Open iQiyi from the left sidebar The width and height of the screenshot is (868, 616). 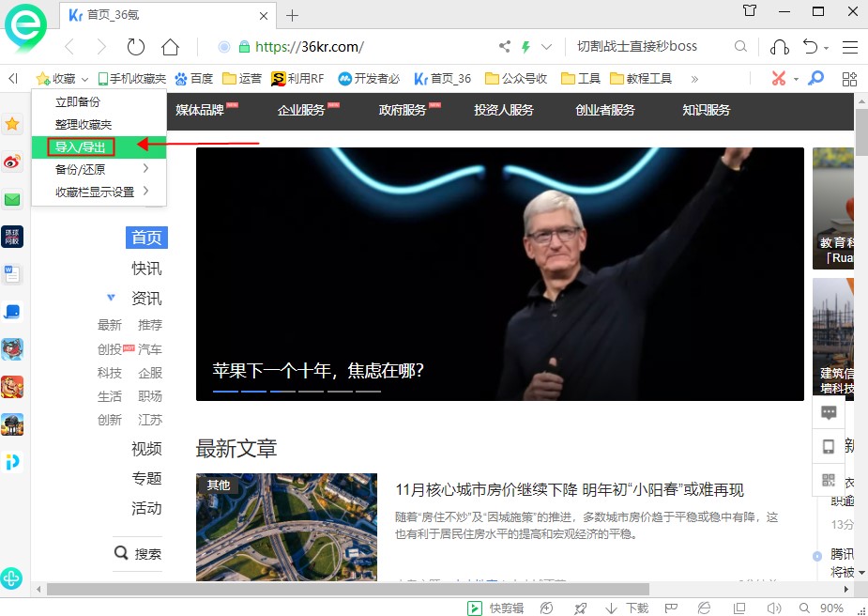click(x=12, y=461)
